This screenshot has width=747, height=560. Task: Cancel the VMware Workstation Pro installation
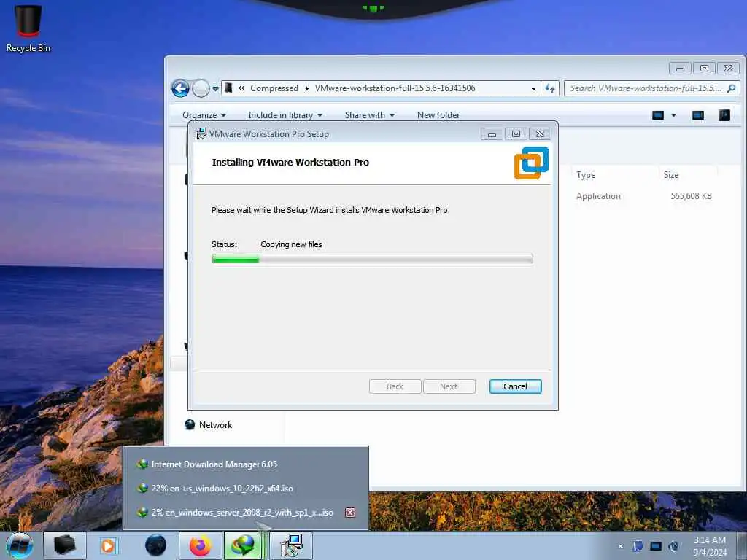click(x=515, y=386)
